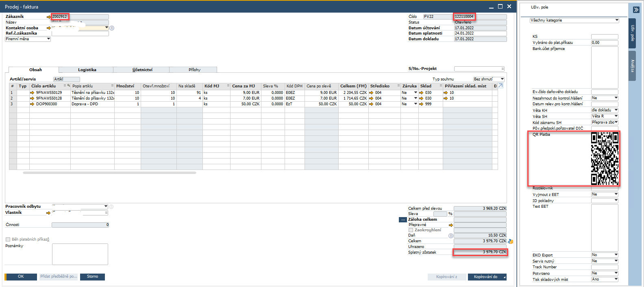Click the Vlastník link arrow
Viewport: 644px width, 287px height.
[x=49, y=213]
